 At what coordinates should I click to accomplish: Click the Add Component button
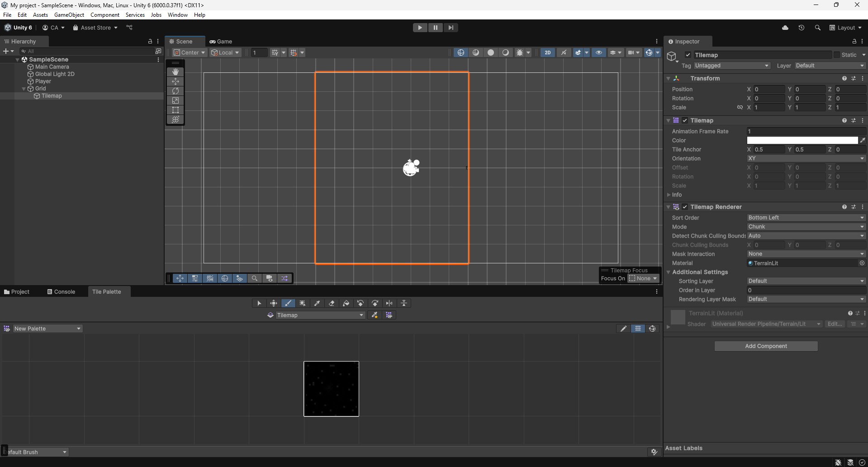tap(766, 346)
